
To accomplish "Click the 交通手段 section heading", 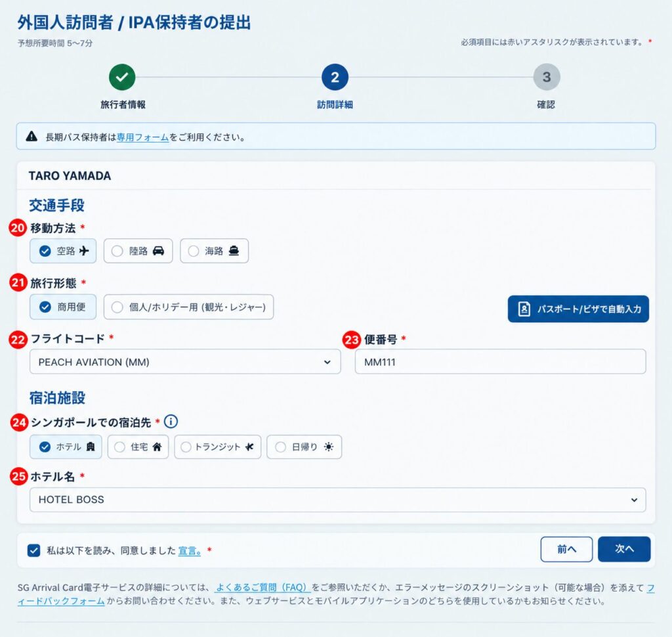I will 56,206.
